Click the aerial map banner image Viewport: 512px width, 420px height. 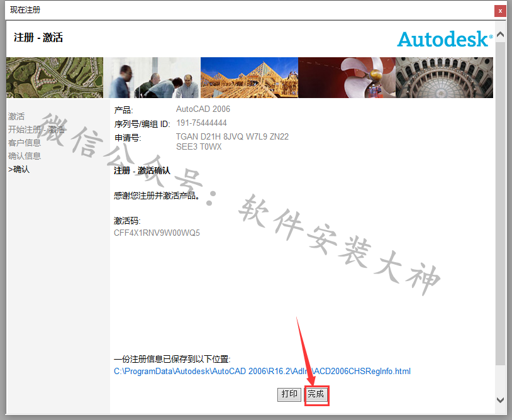click(x=55, y=78)
